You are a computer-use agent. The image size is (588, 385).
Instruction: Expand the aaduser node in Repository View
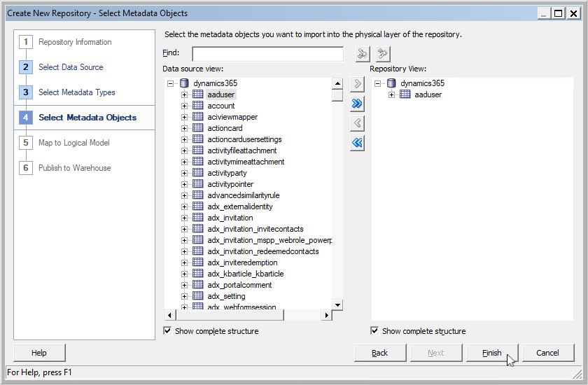[392, 94]
